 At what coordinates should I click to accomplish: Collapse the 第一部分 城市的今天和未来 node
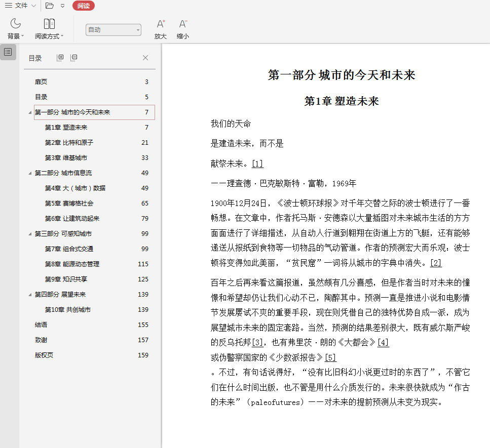click(30, 112)
